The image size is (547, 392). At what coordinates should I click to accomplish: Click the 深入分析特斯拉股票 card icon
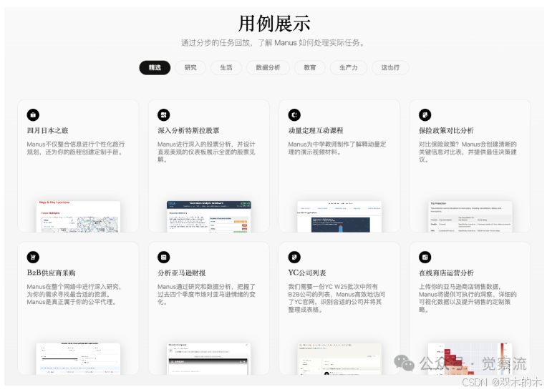pyautogui.click(x=164, y=114)
